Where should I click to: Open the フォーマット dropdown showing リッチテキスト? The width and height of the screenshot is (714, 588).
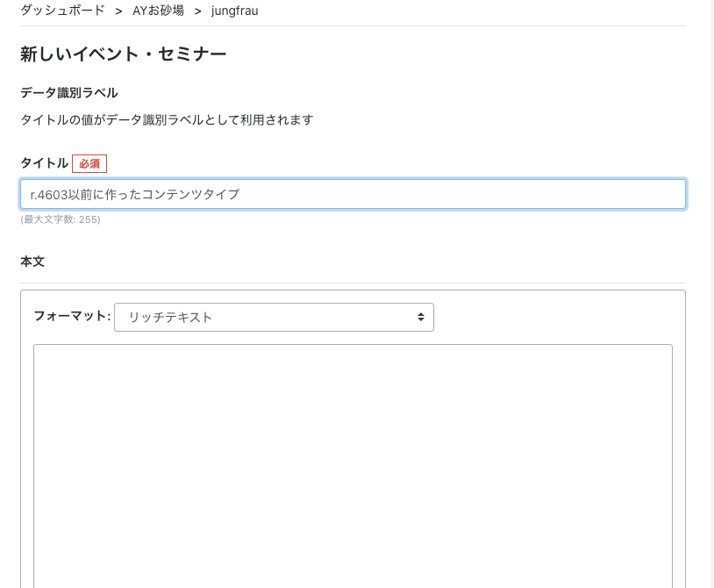click(x=274, y=317)
